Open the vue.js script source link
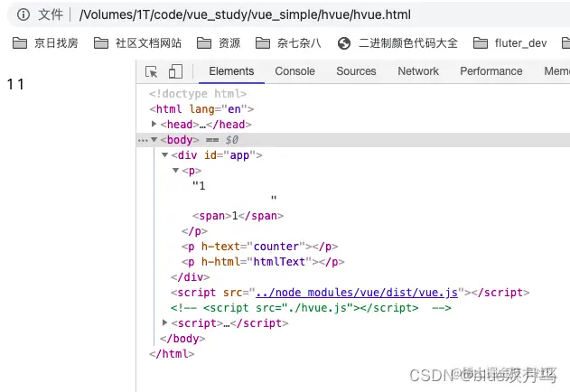This screenshot has height=392, width=570. (357, 293)
